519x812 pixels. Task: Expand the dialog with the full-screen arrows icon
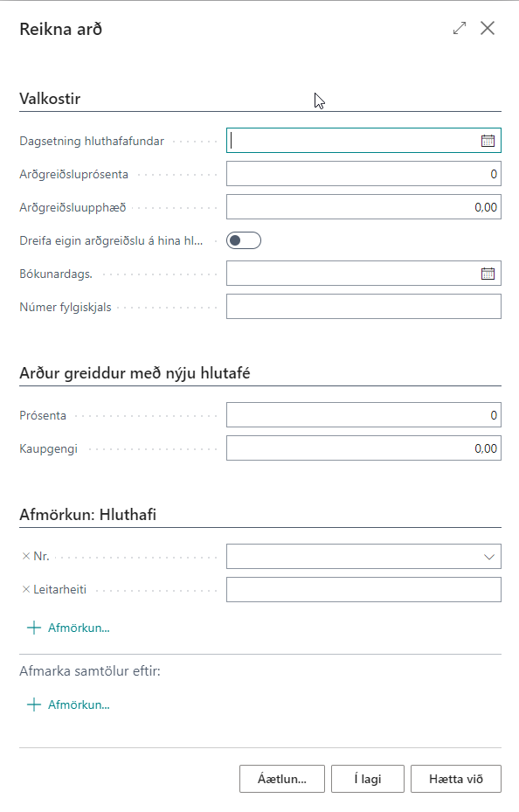460,28
